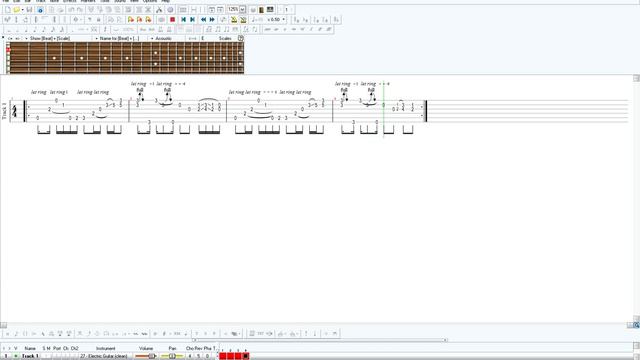Toggle the metronome icon
The image size is (640, 360).
click(234, 20)
